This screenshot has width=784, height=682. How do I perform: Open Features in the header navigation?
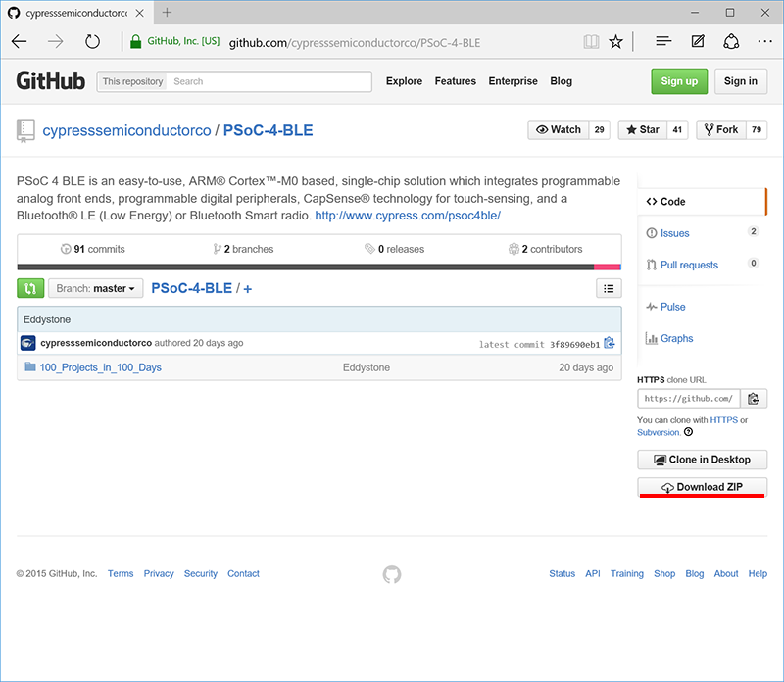pyautogui.click(x=455, y=81)
